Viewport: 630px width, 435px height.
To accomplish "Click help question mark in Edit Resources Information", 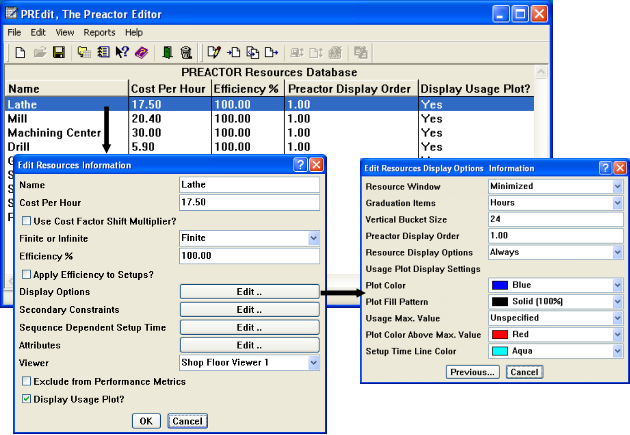I will pos(300,164).
